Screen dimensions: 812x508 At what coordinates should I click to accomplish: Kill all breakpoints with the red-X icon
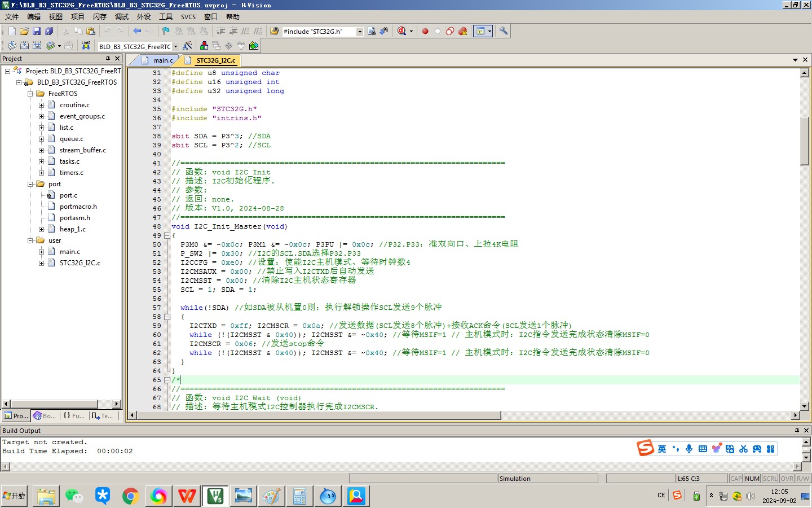(x=463, y=32)
